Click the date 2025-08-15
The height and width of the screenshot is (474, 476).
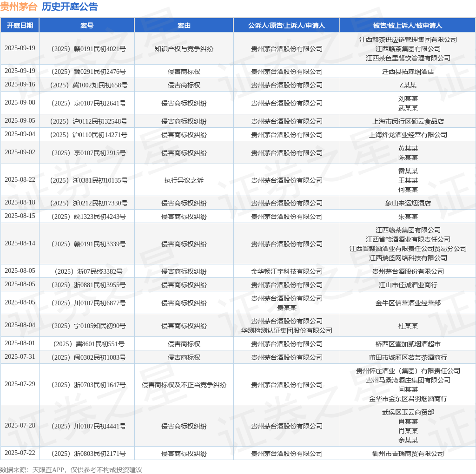(x=20, y=216)
